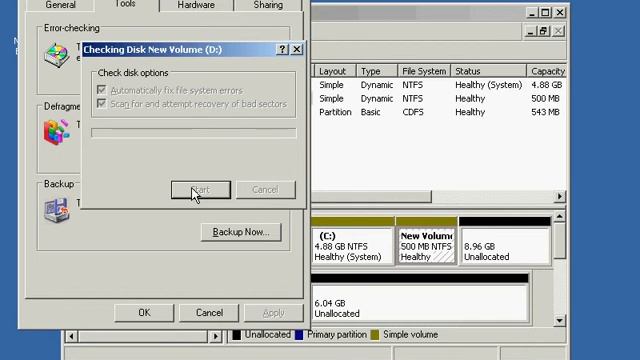Click the Error-checking disk icon
This screenshot has height=360, width=640.
point(57,55)
